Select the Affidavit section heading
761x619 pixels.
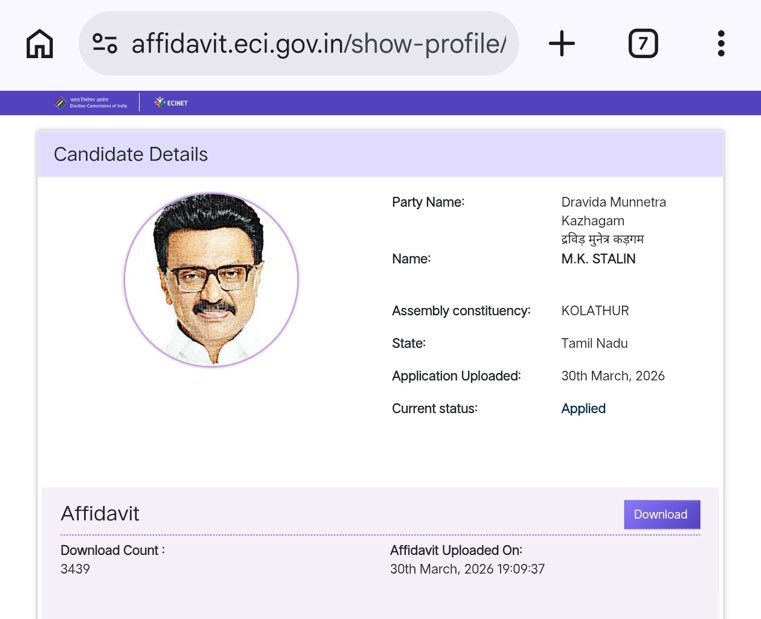100,514
